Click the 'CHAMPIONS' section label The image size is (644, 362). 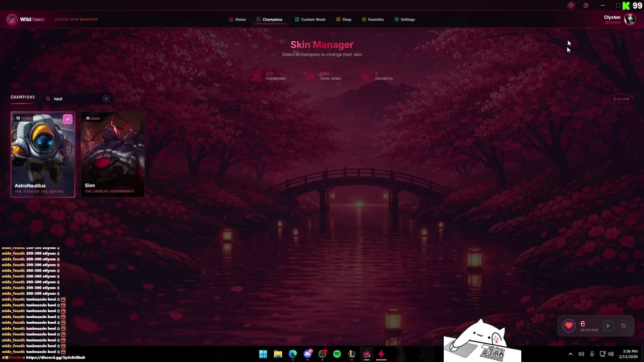23,97
